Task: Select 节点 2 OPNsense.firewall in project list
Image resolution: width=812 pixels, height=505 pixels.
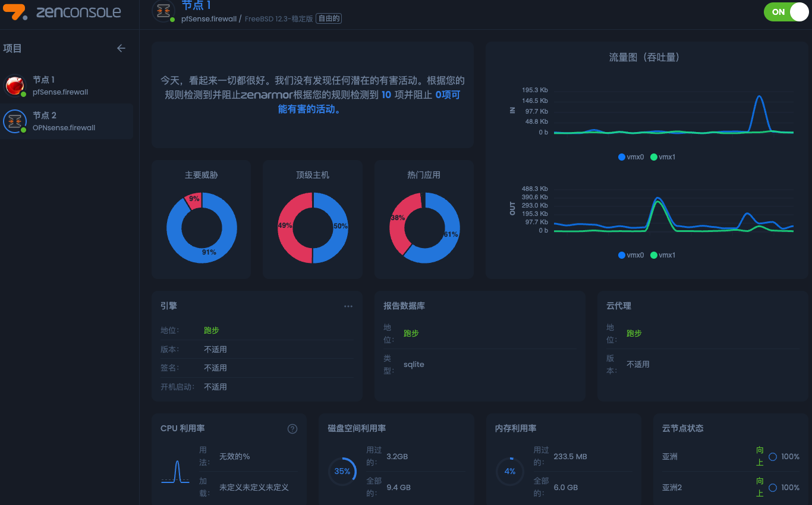Action: (64, 121)
